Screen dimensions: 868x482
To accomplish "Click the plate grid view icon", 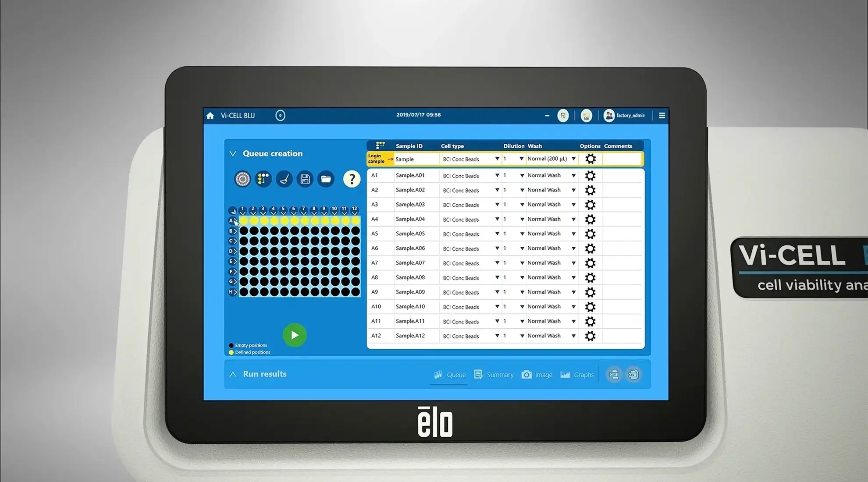I will click(x=263, y=178).
